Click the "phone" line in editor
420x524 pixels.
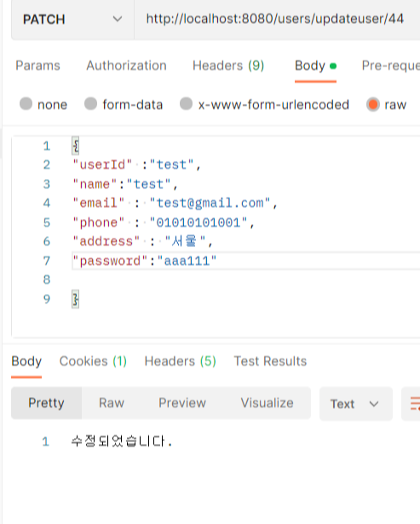164,222
